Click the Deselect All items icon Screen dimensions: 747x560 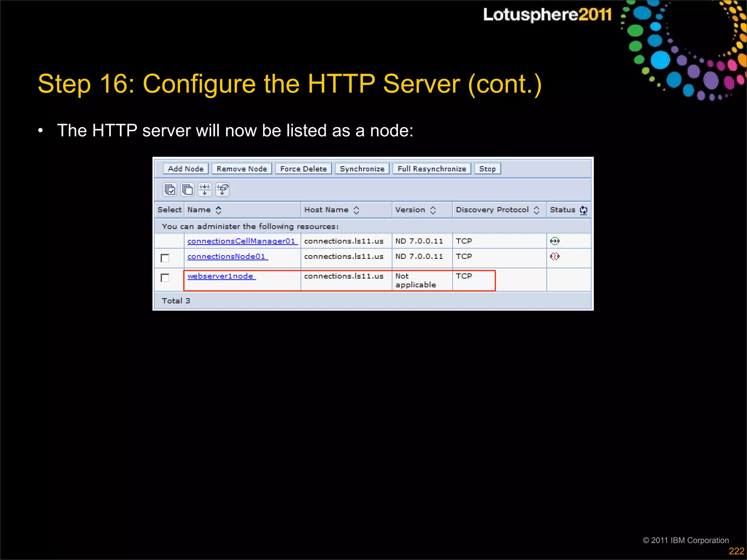(x=187, y=190)
